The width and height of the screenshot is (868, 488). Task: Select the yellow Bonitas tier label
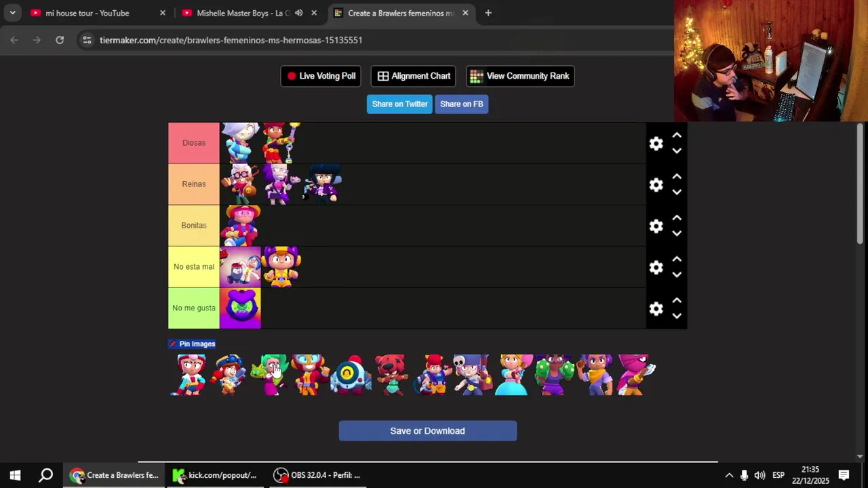(194, 226)
